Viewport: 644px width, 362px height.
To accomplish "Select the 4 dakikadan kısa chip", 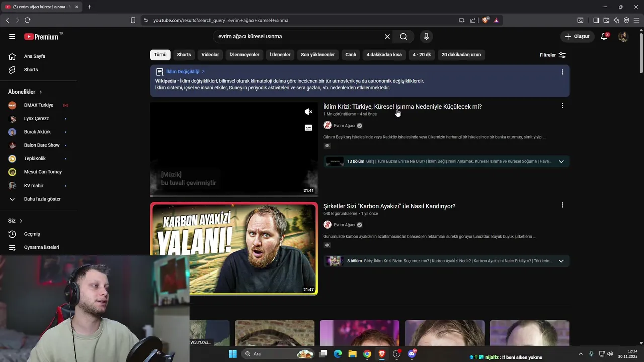I will pyautogui.click(x=384, y=55).
